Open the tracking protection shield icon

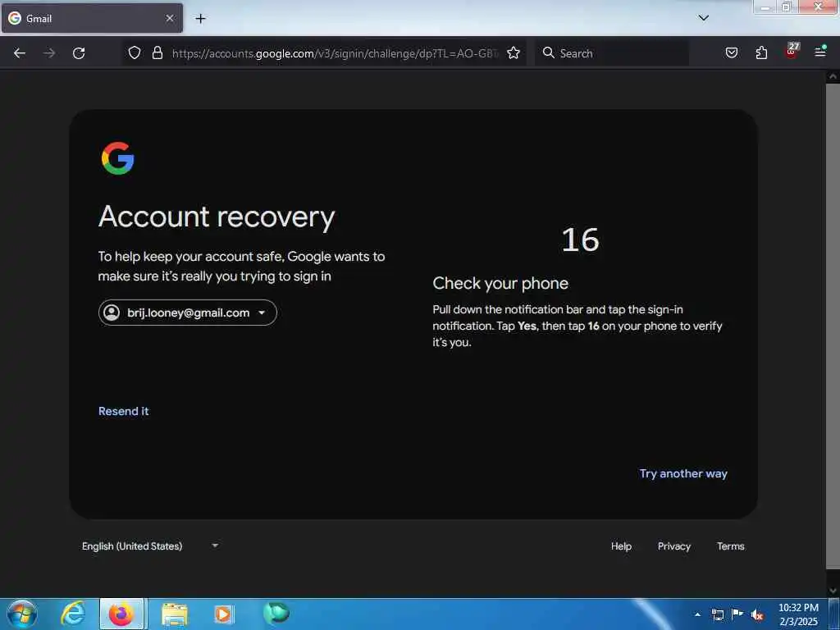pyautogui.click(x=135, y=52)
